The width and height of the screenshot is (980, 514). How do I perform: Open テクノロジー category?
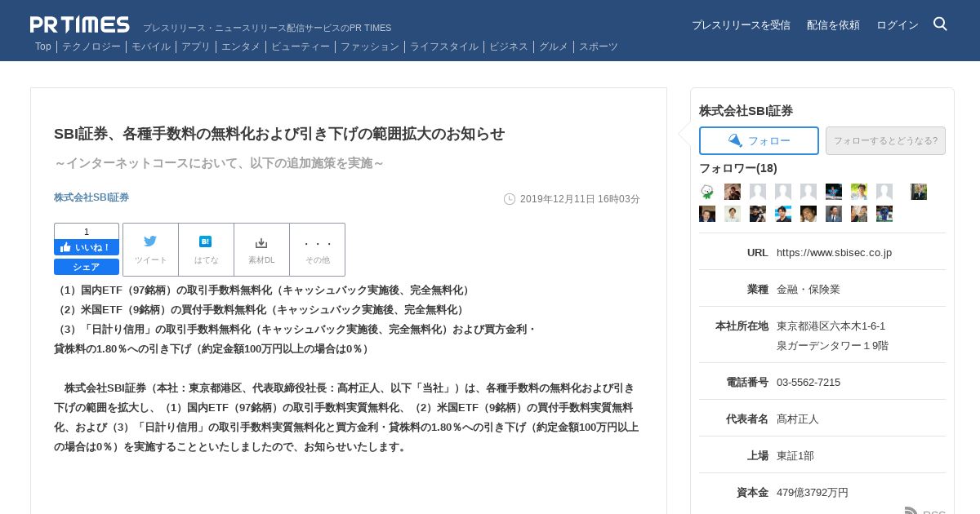point(91,47)
